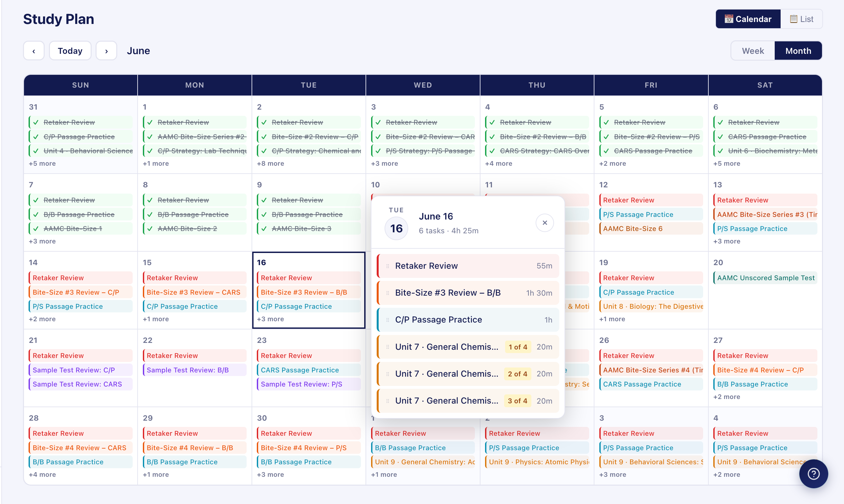Image resolution: width=844 pixels, height=504 pixels.
Task: Click drag handle on Unit 7 3 of 4 row
Action: tap(388, 401)
